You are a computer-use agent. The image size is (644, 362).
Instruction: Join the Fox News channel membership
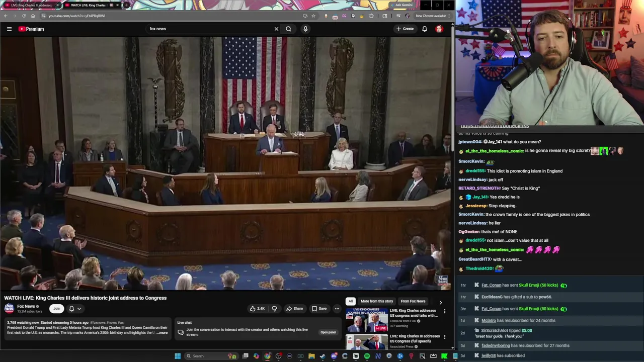point(57,309)
